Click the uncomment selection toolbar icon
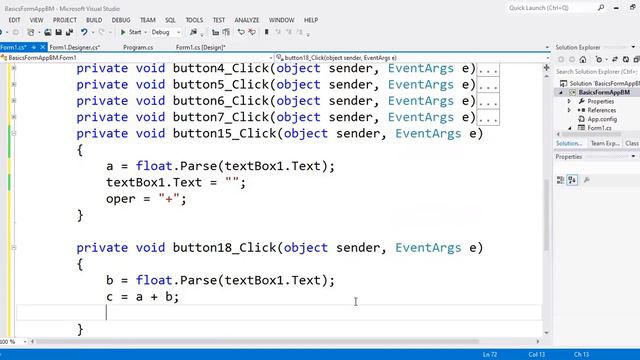640x360 pixels. pos(252,32)
